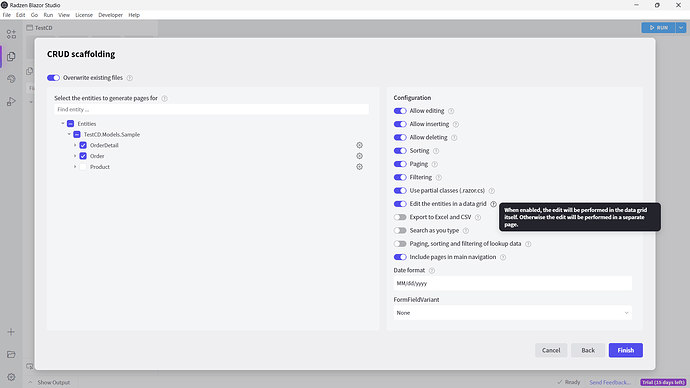690x388 pixels.
Task: Open the Go menu
Action: [34, 15]
